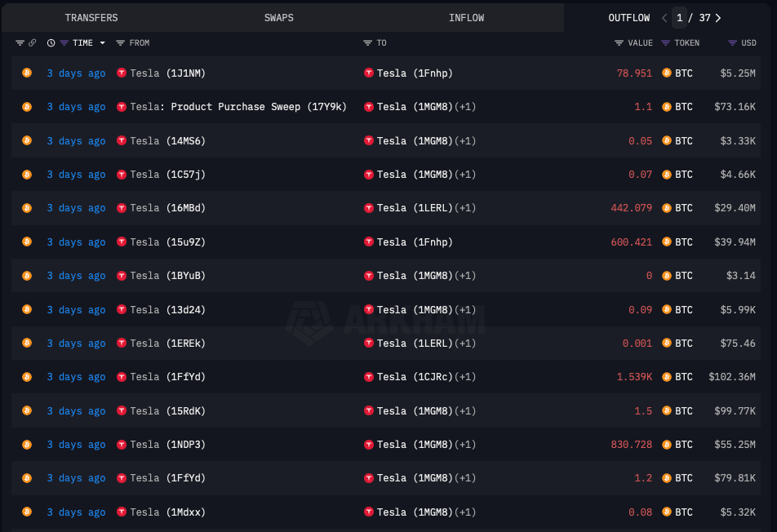Screen dimensions: 777x532
Task: Go to the previous page arrow
Action: pos(664,18)
